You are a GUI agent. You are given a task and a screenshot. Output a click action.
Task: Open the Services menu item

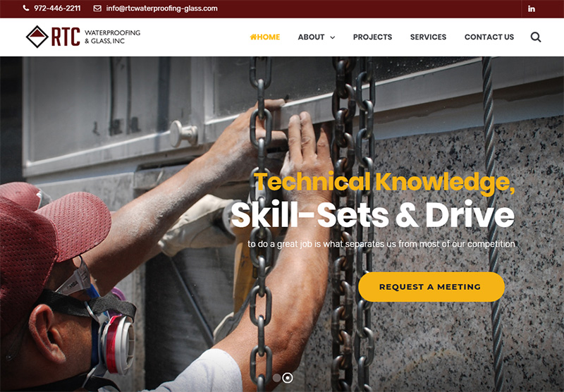[428, 37]
